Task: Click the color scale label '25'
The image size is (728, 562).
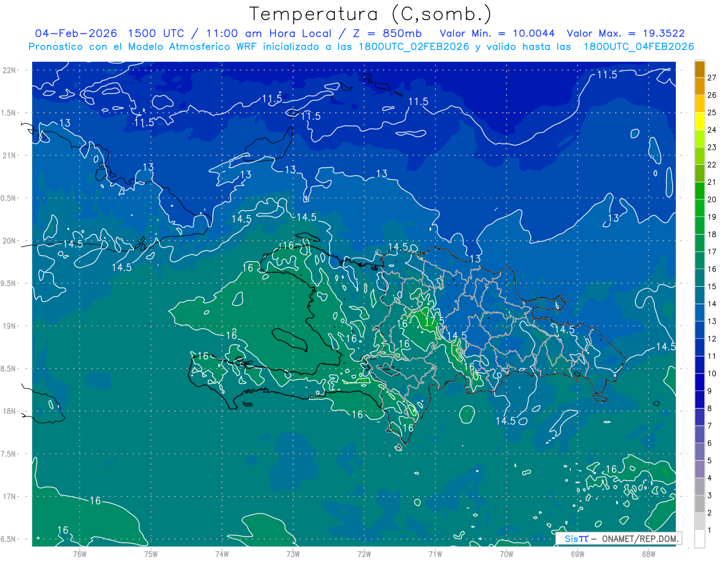Action: point(712,113)
